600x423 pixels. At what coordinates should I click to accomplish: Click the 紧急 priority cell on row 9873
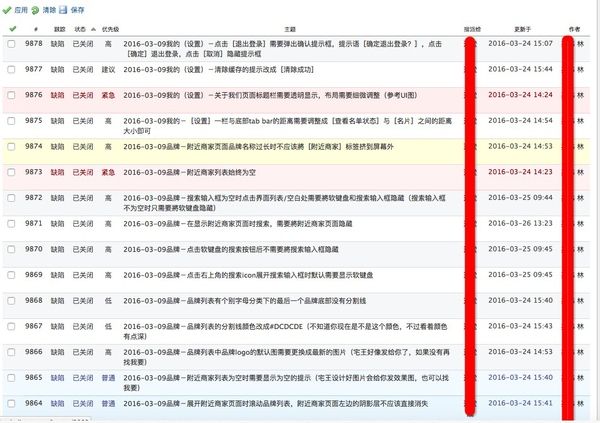(108, 172)
